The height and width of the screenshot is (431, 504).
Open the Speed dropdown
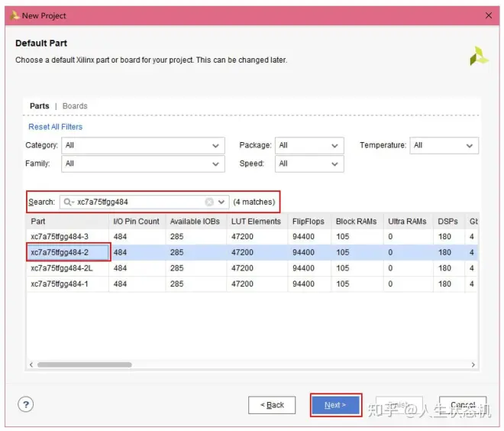[x=309, y=164]
